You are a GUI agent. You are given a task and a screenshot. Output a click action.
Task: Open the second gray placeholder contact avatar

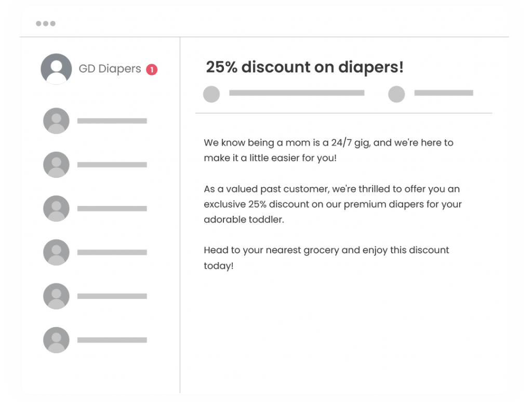point(56,165)
